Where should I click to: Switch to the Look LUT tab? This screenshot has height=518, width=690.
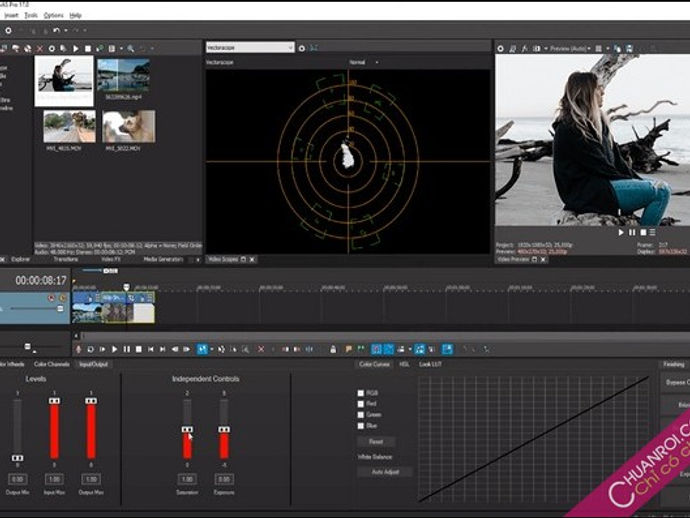430,364
